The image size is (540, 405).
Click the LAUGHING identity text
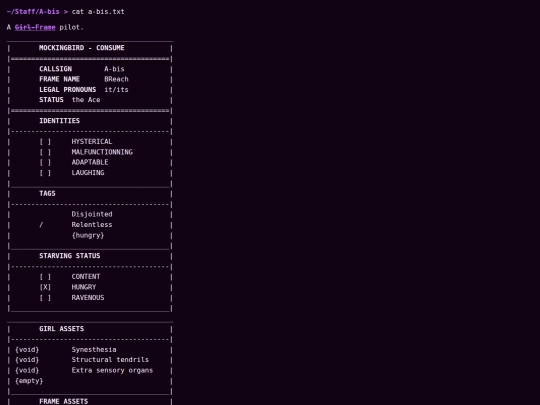tap(88, 173)
